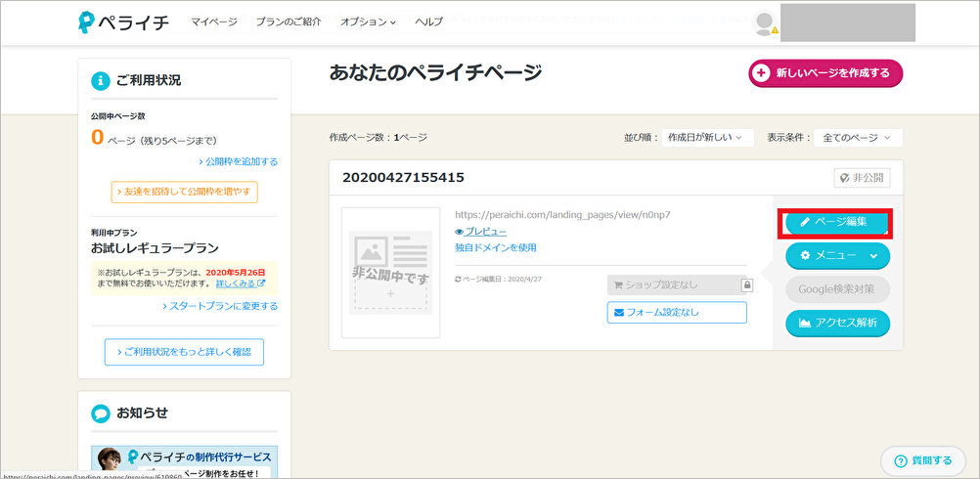Click the フォーム設定なし button

pos(677,312)
